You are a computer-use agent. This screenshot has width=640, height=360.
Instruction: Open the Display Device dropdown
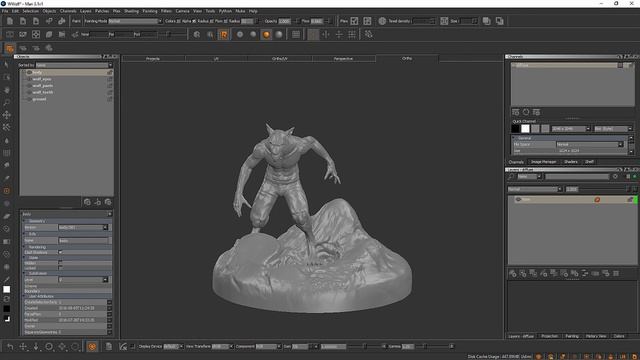point(173,347)
